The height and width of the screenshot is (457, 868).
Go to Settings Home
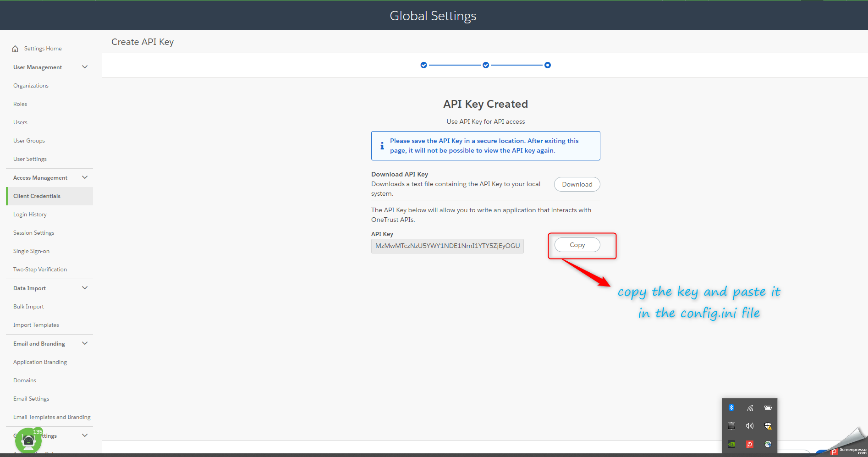click(43, 49)
